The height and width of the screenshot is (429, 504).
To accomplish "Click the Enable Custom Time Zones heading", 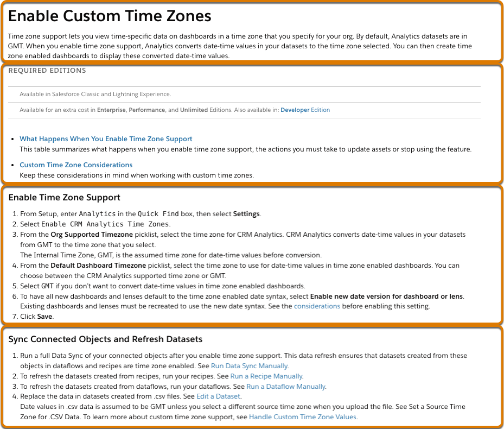I will (x=110, y=16).
